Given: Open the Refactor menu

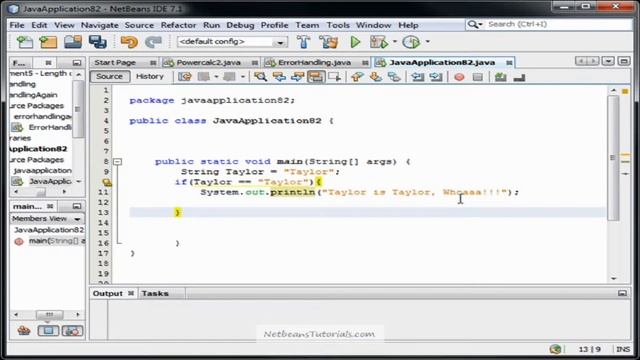Looking at the screenshot, I should coord(178,25).
